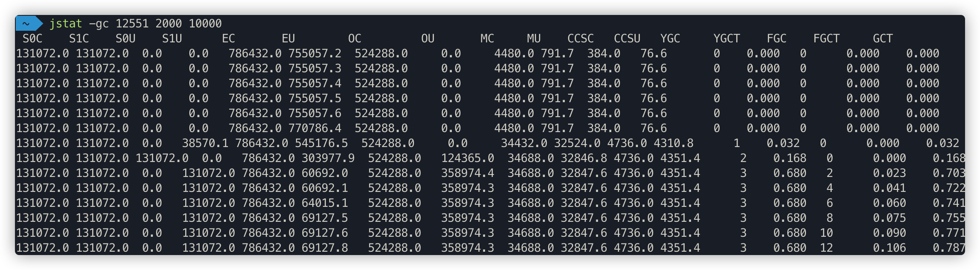Click the MU value 32846.8

(x=584, y=158)
